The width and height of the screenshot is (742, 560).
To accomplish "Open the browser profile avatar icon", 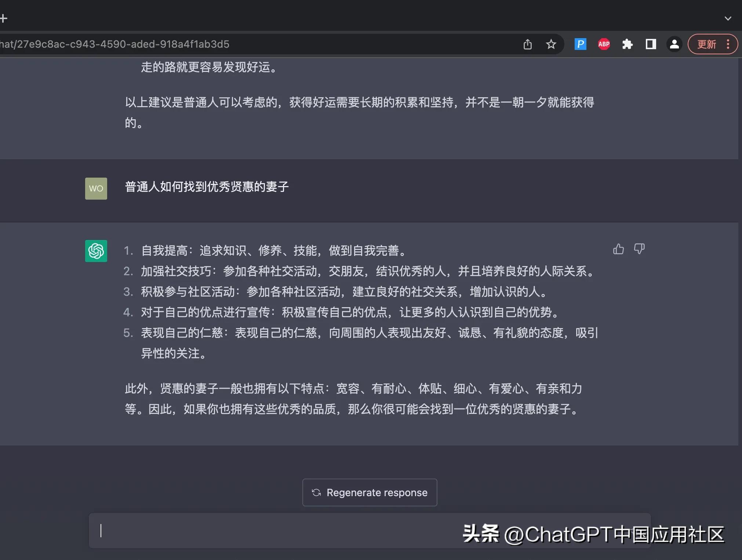I will point(674,44).
